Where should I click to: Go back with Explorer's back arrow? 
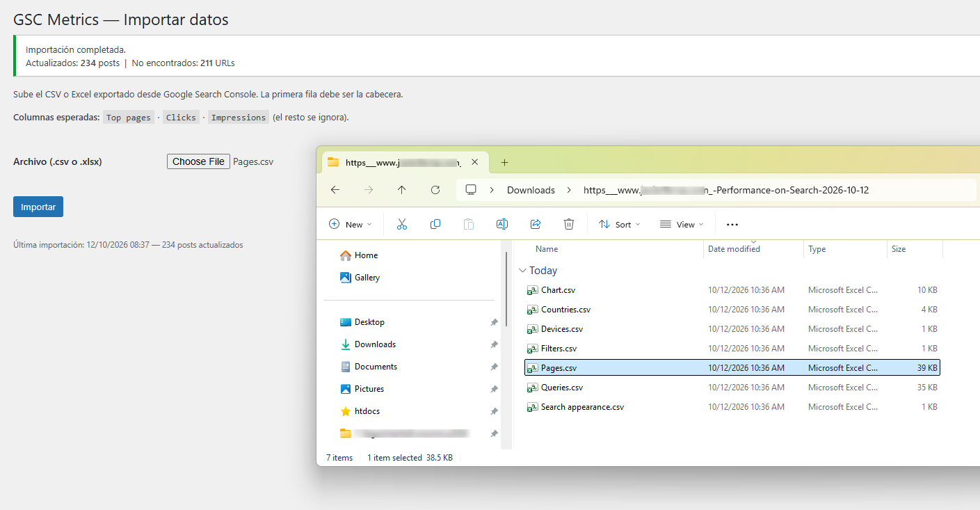coord(335,190)
